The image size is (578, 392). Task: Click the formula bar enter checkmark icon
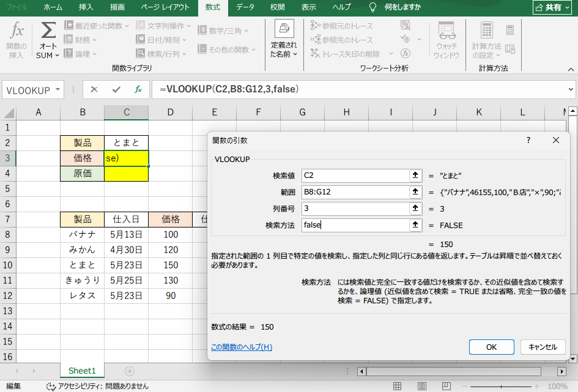[116, 89]
